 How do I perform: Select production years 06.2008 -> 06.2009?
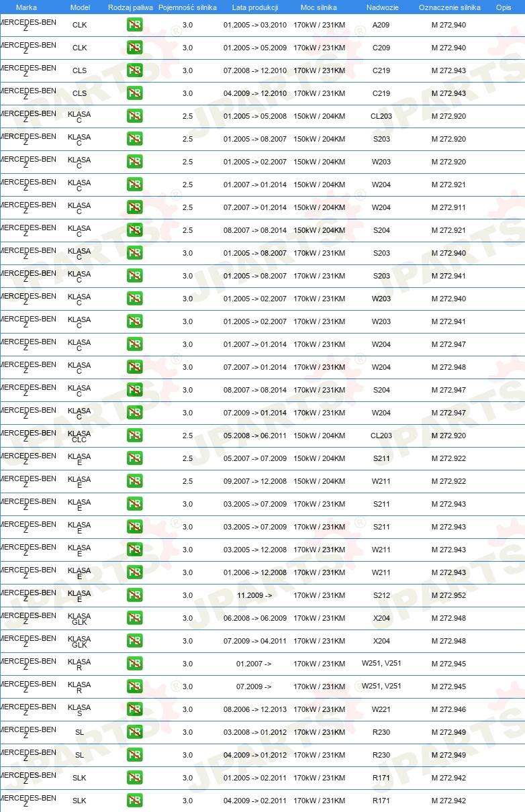(255, 619)
